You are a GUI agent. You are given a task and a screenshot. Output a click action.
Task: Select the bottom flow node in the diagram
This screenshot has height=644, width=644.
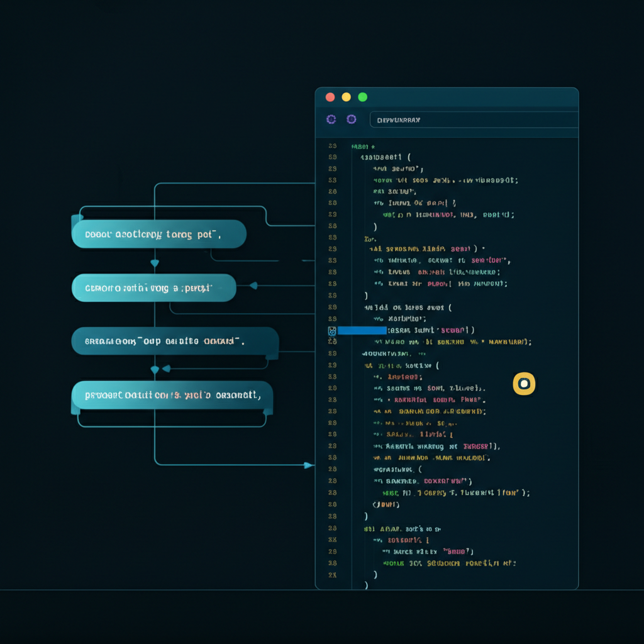[x=172, y=396]
